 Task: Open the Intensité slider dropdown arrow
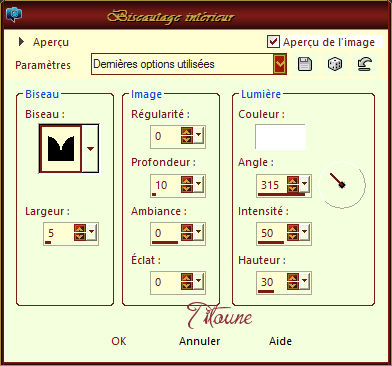click(x=304, y=232)
